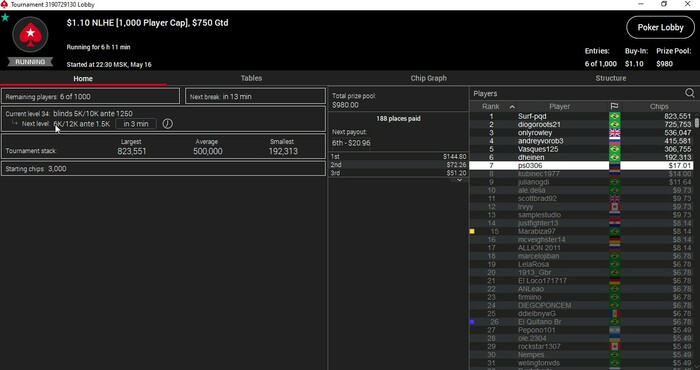Click chip count 823,551 for Surf-pqd
Viewport: 700px width, 370px height.
click(677, 116)
